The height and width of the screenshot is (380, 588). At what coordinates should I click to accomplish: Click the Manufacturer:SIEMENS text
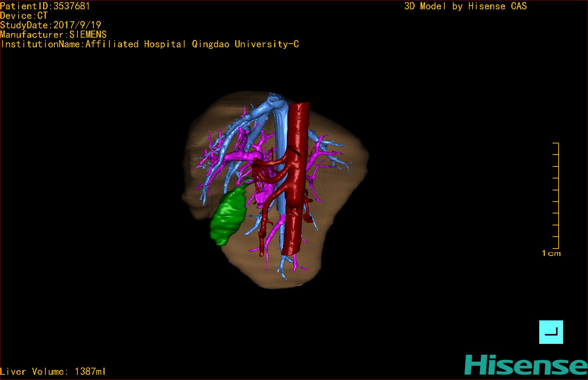tap(53, 35)
